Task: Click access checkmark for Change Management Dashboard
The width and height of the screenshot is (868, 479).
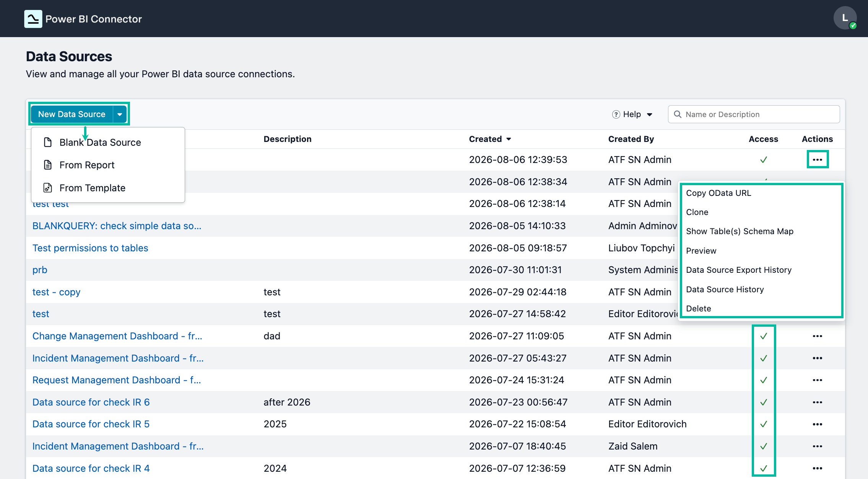Action: tap(764, 336)
